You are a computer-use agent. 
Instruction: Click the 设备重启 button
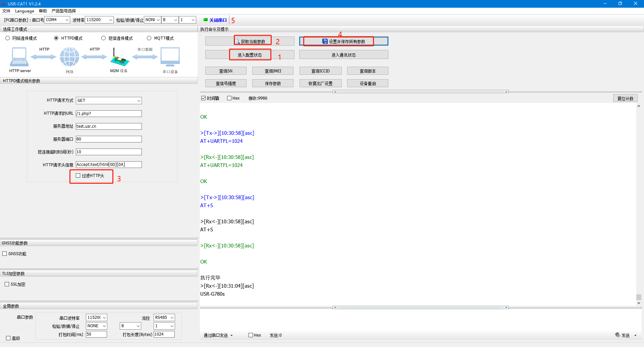point(368,83)
